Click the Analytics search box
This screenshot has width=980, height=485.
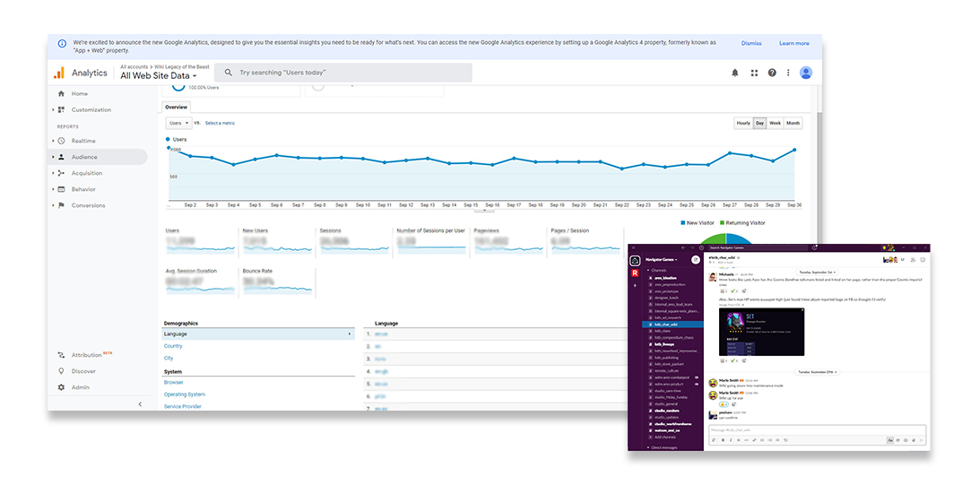click(x=343, y=73)
